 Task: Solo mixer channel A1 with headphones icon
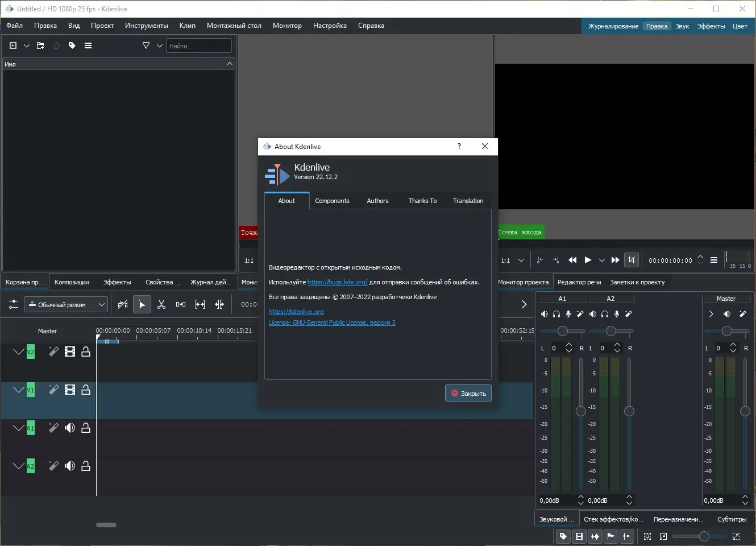click(x=556, y=314)
